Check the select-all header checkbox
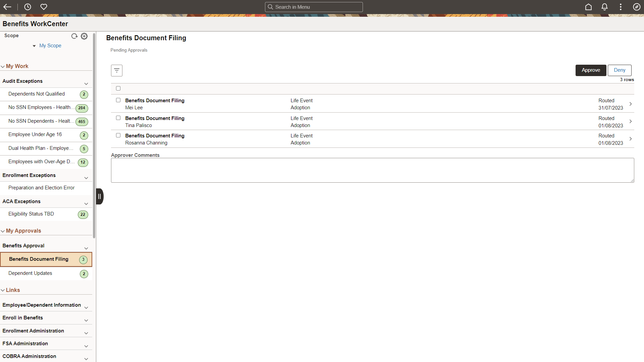The height and width of the screenshot is (362, 644). tap(118, 88)
